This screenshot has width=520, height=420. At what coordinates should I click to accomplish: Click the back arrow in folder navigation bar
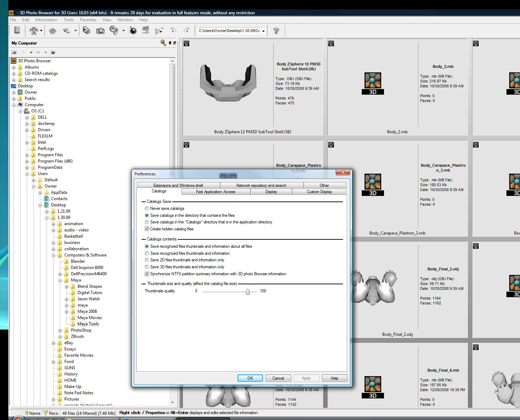tap(24, 52)
